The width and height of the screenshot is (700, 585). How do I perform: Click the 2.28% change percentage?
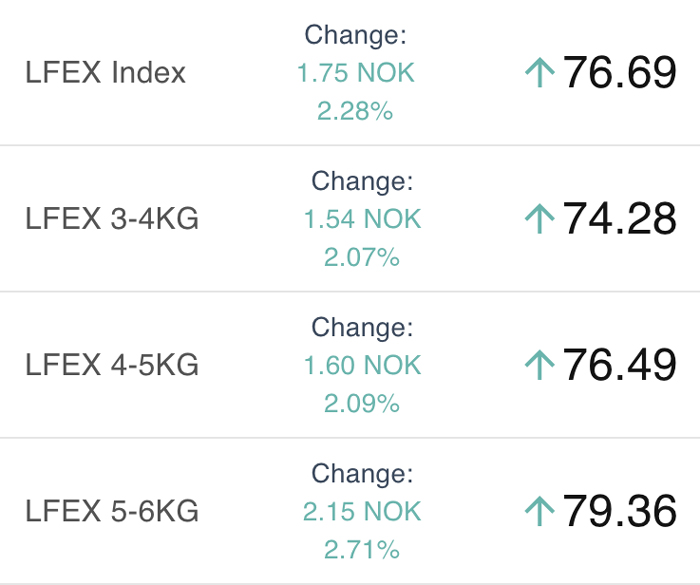click(355, 111)
